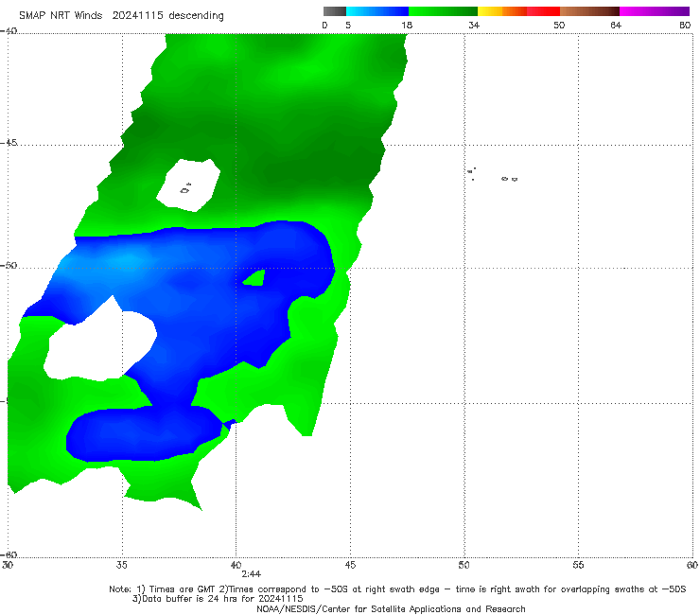Click the color scale label "50" under the red segment

coord(559,25)
